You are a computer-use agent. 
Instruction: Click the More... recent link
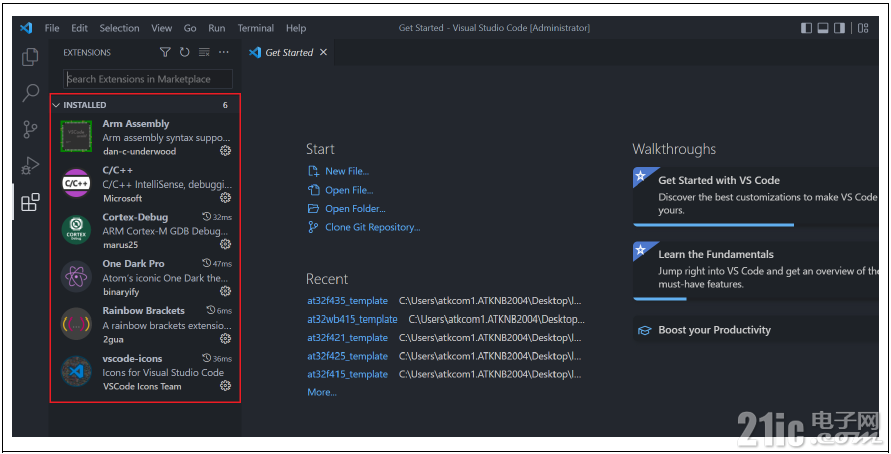tap(322, 392)
